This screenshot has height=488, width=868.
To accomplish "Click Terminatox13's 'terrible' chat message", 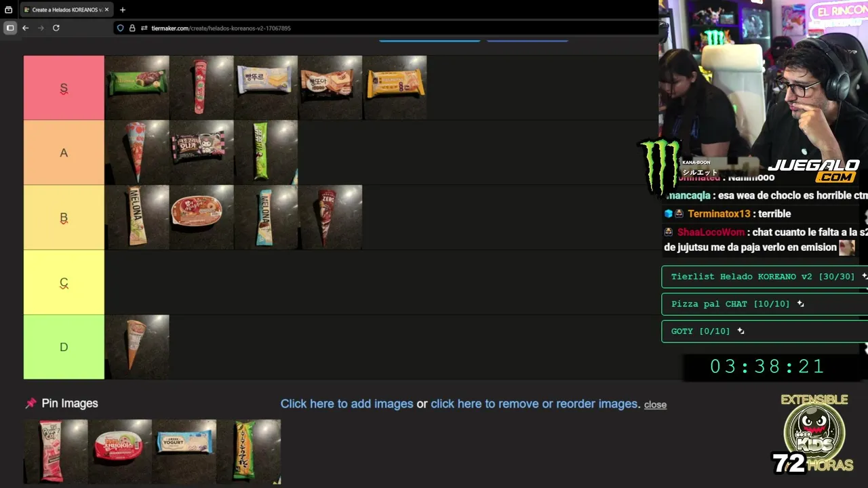I will (x=727, y=213).
